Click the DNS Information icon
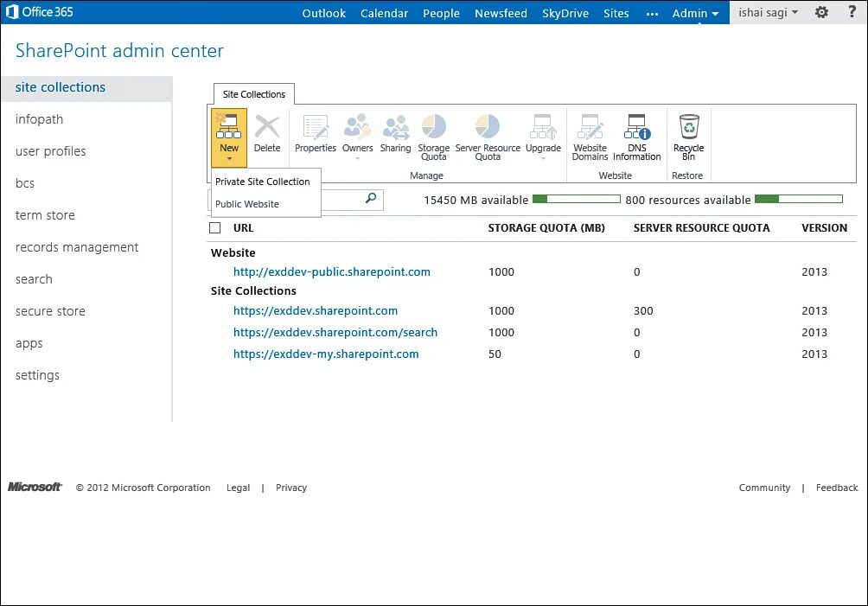Viewport: 868px width, 606px height. click(x=636, y=127)
